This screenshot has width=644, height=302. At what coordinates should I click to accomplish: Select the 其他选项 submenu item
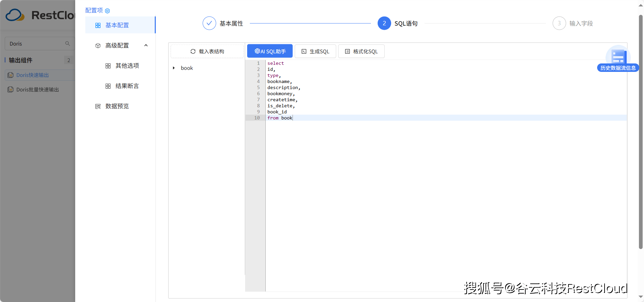tap(127, 66)
